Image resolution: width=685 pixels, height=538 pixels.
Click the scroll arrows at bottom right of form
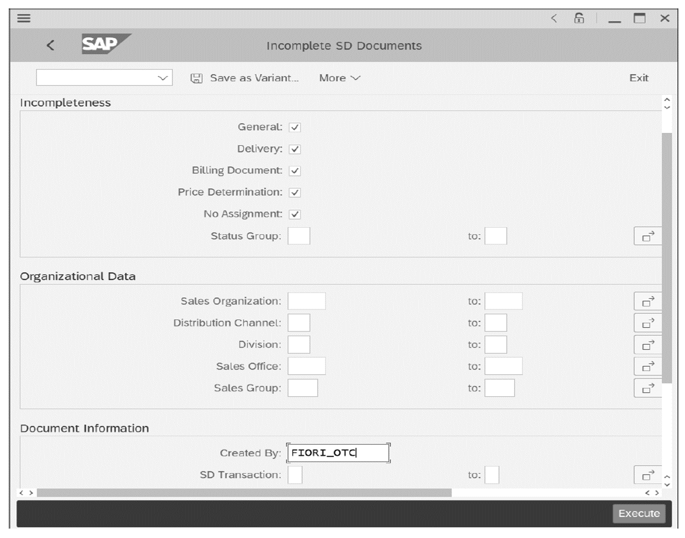pos(667,481)
